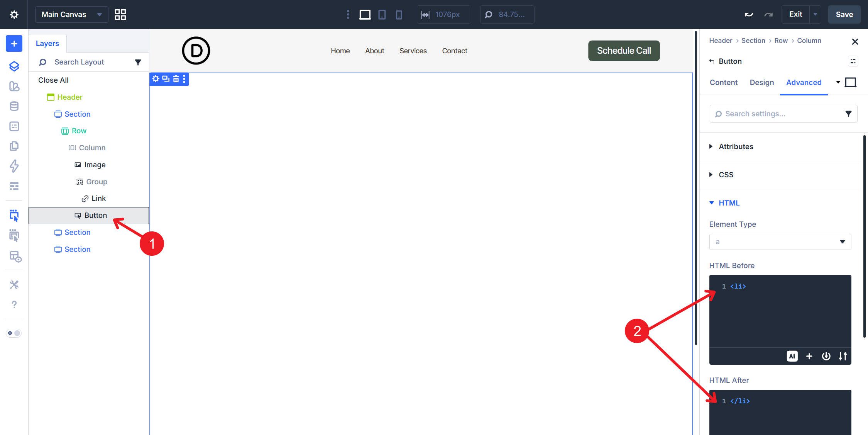This screenshot has width=868, height=435.
Task: Open the Main Canvas dropdown
Action: (x=71, y=14)
